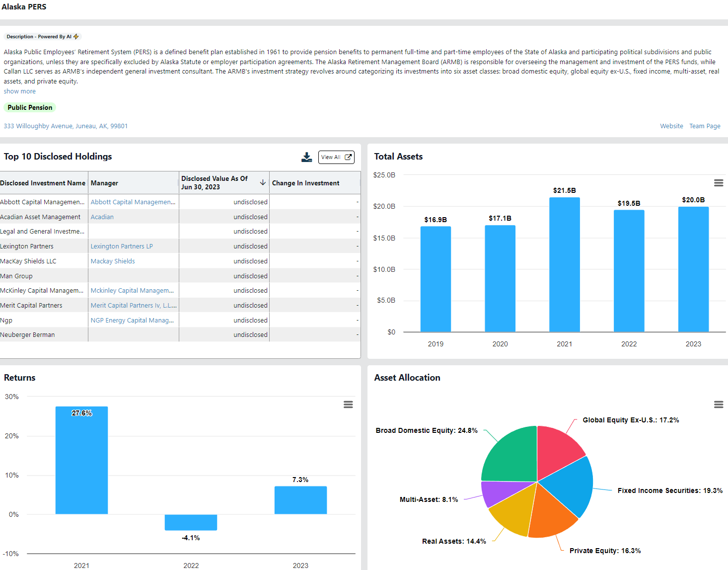Select the Legal and General Investment row name
The height and width of the screenshot is (570, 728).
point(42,232)
